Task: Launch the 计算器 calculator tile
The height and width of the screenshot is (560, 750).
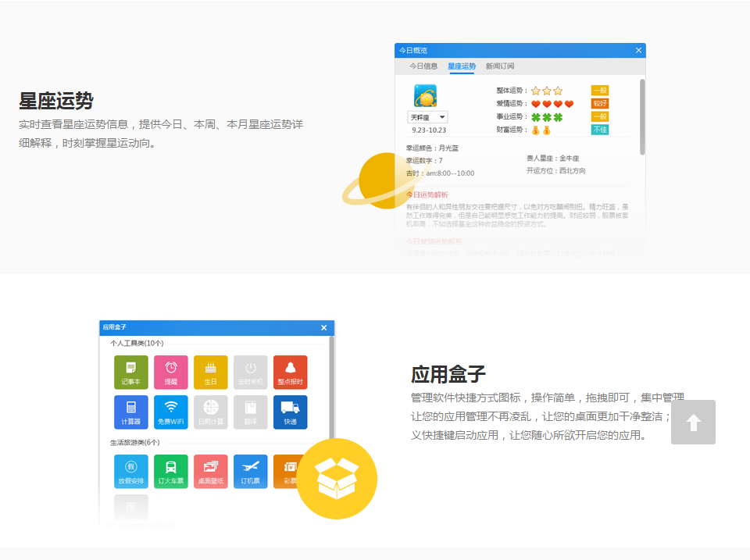Action: [131, 412]
